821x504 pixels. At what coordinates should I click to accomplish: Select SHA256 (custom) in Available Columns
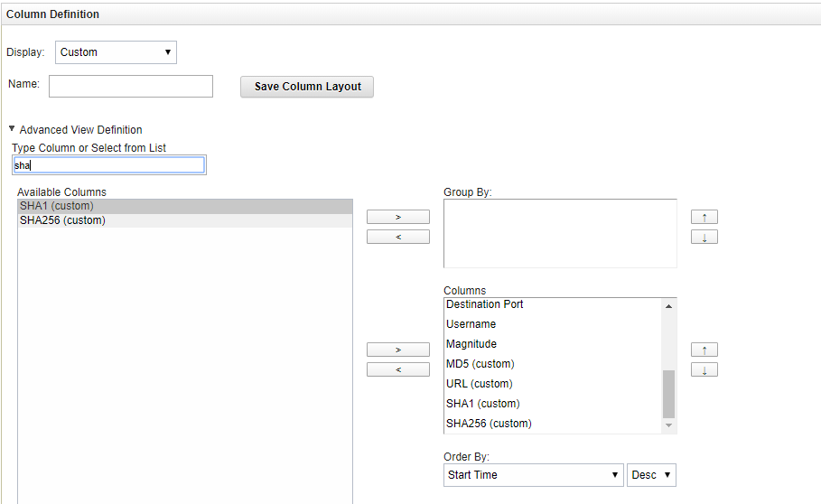click(61, 220)
